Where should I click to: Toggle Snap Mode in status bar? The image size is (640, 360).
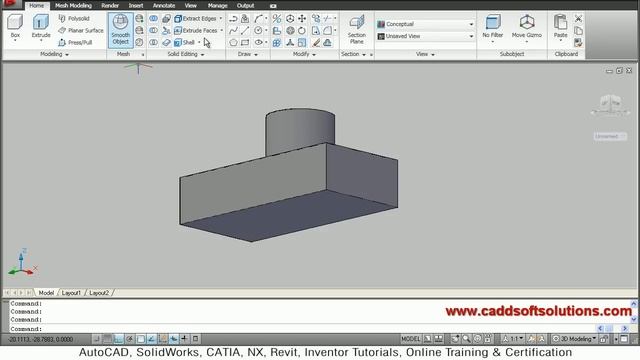[96, 339]
